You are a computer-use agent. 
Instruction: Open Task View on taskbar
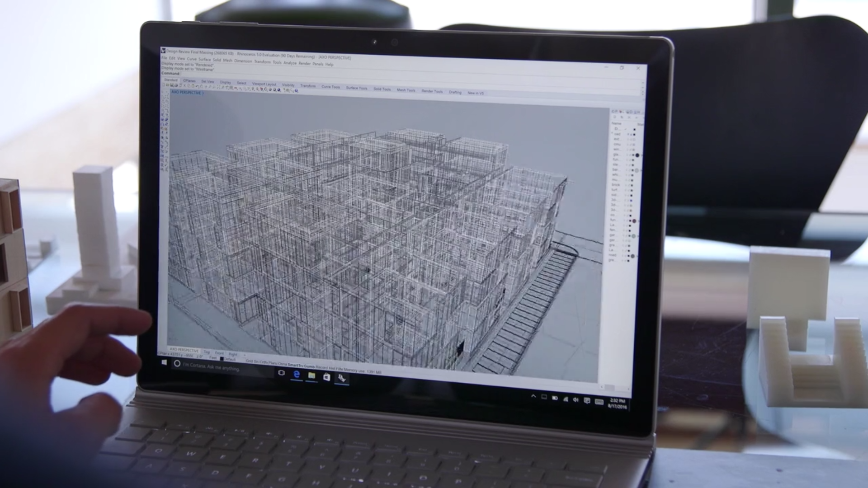coord(281,373)
